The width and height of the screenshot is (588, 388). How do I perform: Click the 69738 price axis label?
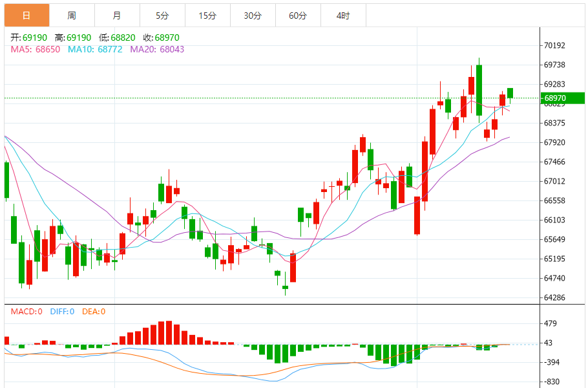[x=554, y=65]
